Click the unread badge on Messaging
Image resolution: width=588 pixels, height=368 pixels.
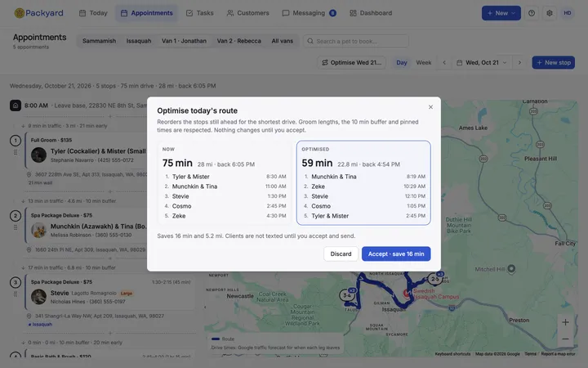click(x=332, y=13)
